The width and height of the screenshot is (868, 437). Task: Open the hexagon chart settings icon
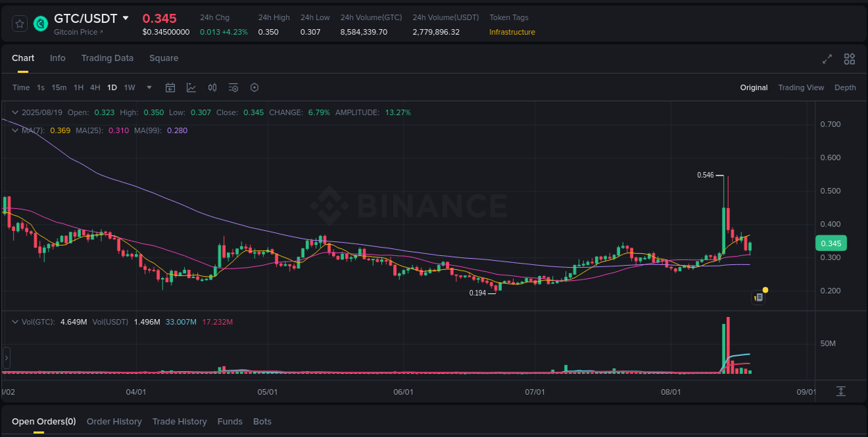coord(254,87)
